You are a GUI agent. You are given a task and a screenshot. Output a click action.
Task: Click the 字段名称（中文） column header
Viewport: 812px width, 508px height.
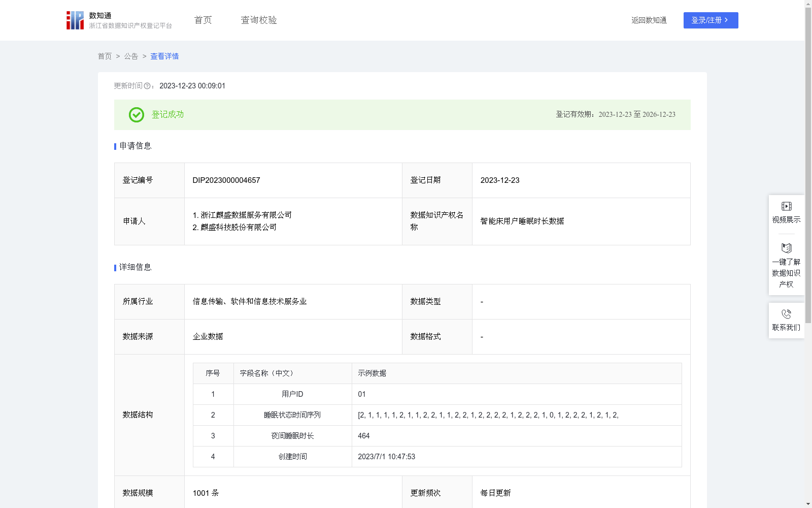(x=268, y=373)
